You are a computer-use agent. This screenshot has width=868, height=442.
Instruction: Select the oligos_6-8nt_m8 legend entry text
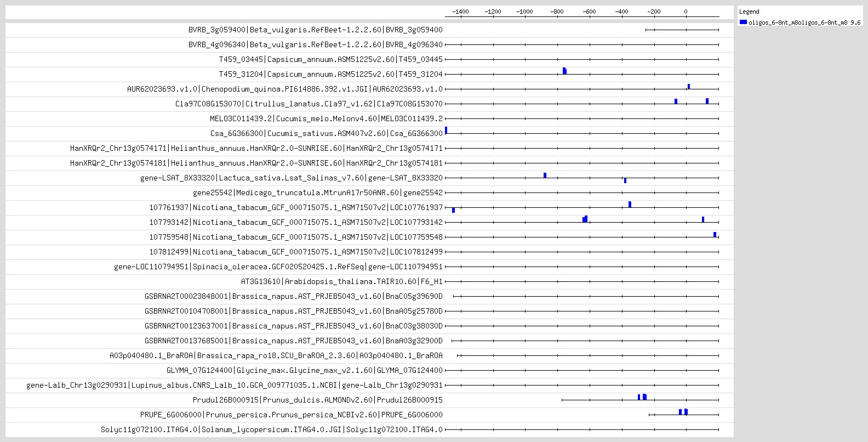pyautogui.click(x=804, y=22)
